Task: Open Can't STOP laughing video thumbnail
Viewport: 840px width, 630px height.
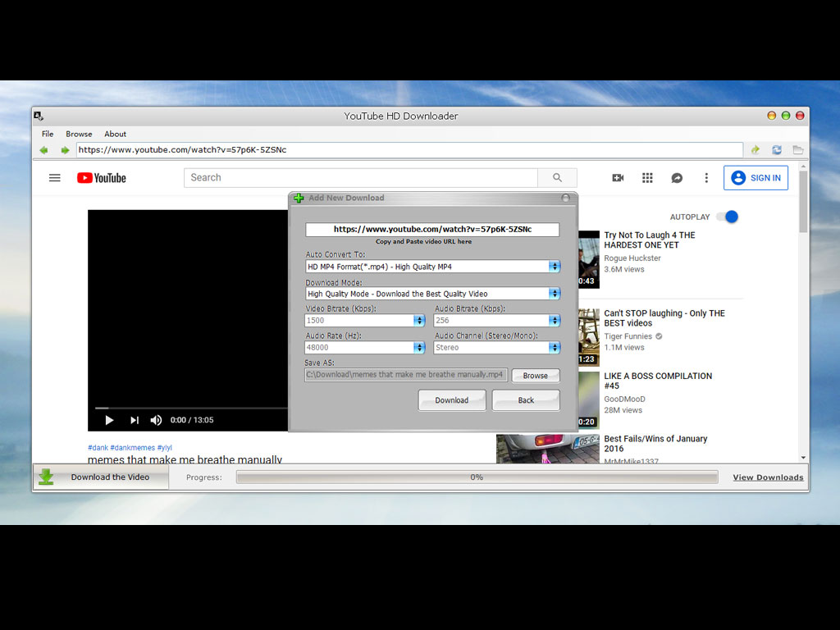Action: [x=589, y=337]
